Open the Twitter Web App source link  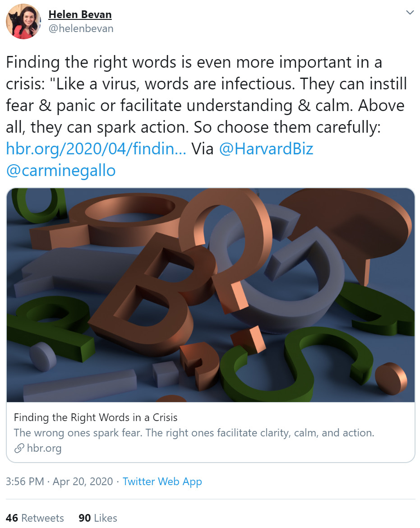click(x=162, y=482)
